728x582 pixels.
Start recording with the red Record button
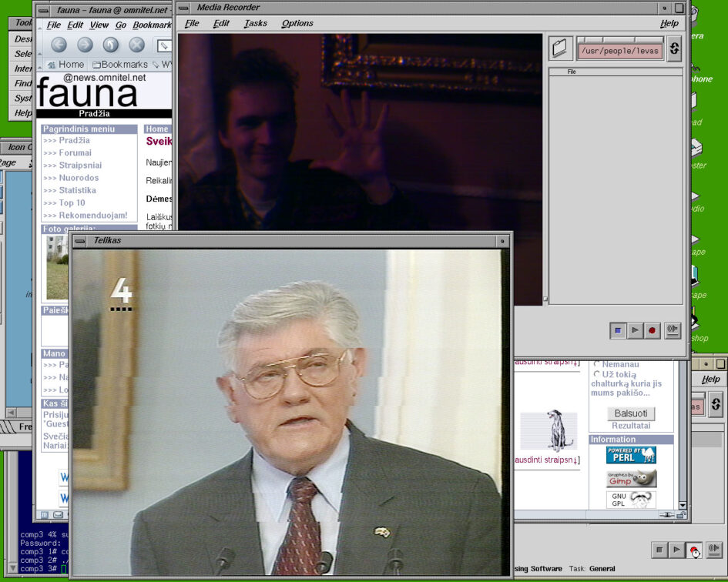point(653,331)
